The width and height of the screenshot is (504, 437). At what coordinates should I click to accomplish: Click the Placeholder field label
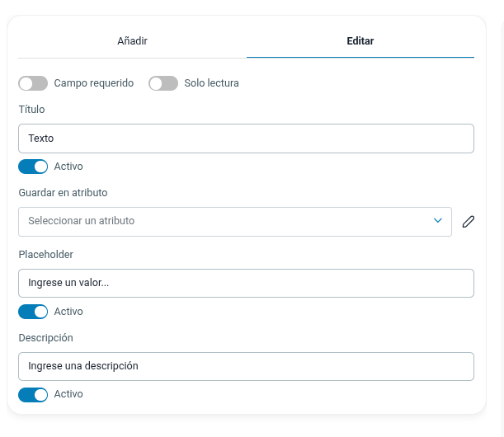tap(45, 255)
